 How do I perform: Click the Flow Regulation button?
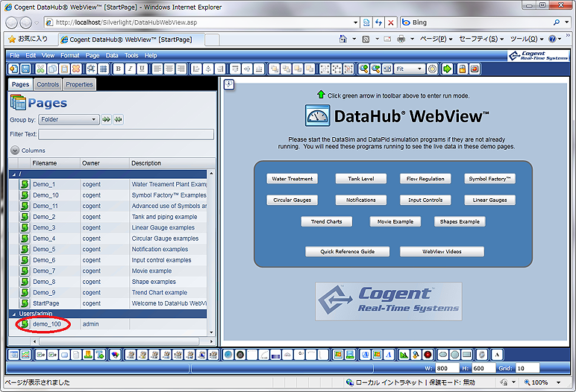pyautogui.click(x=425, y=179)
